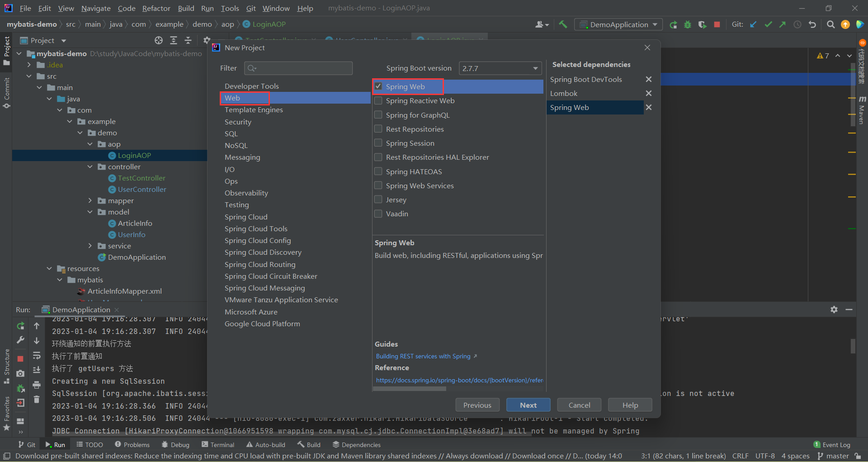Screen dimensions: 868x462
Task: Clear console with trash icon
Action: pos(37,399)
